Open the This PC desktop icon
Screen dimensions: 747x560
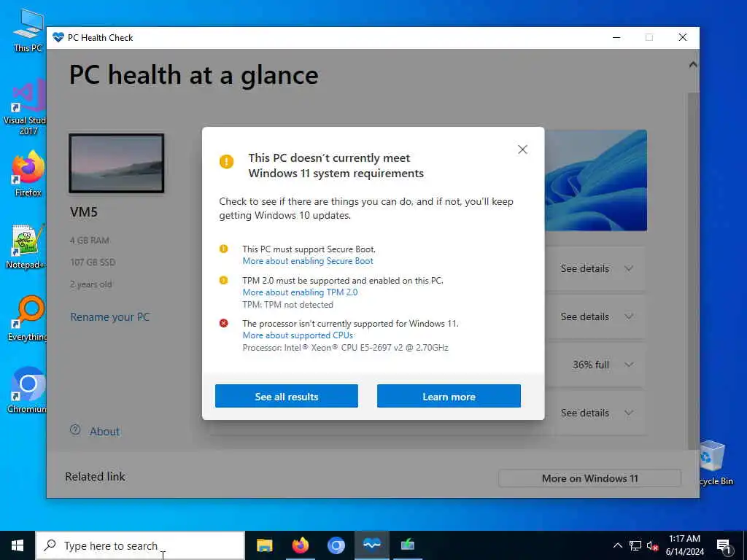tap(28, 31)
